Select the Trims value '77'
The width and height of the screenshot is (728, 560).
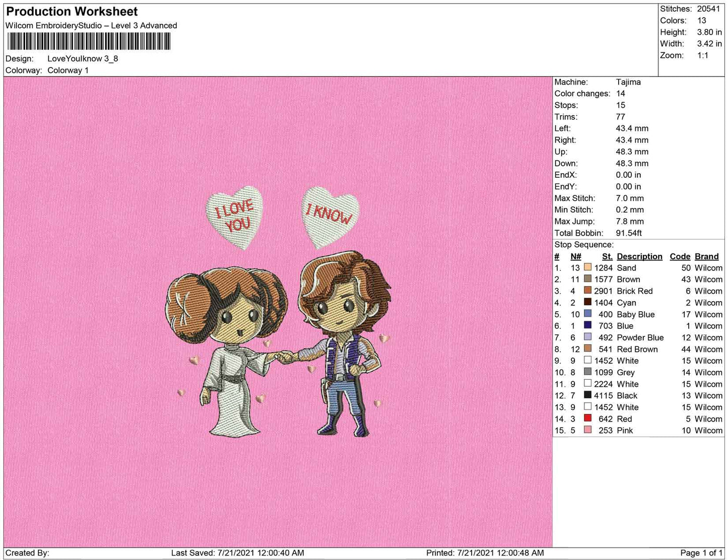tap(620, 117)
